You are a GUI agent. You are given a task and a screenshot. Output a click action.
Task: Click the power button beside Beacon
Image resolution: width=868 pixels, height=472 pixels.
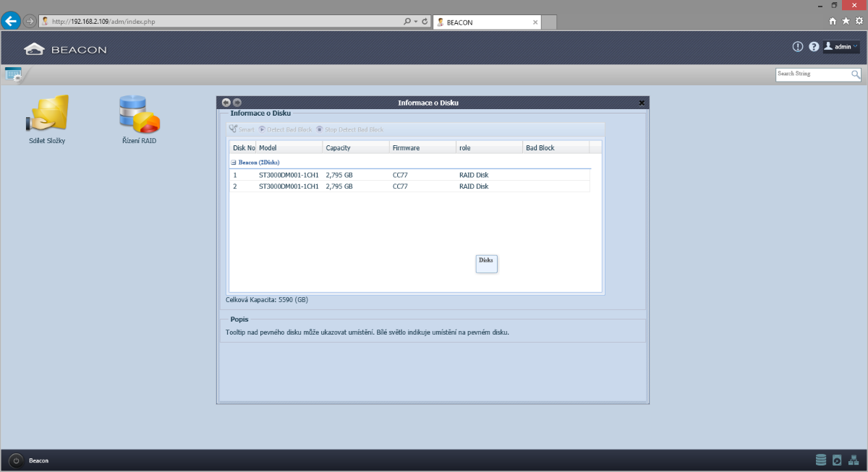pyautogui.click(x=16, y=460)
